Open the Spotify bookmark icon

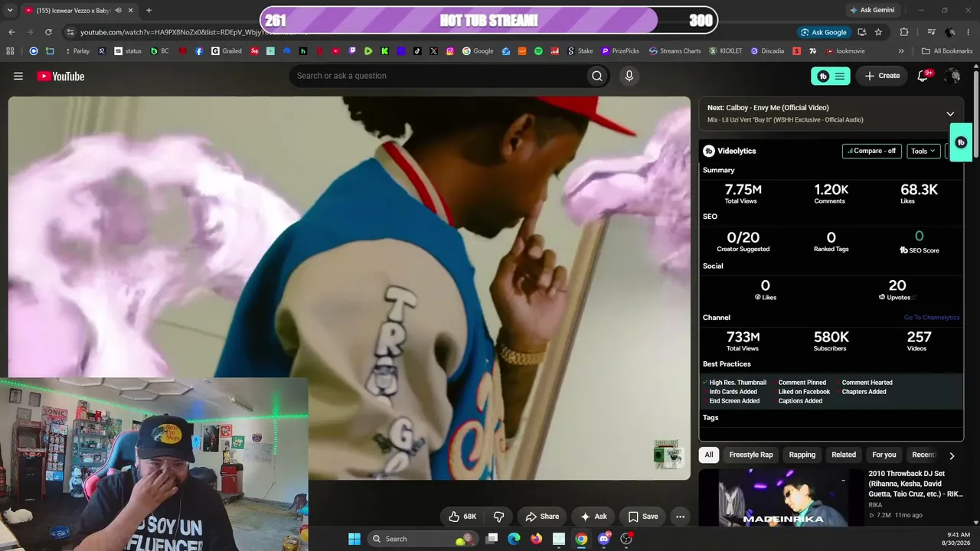tap(538, 51)
